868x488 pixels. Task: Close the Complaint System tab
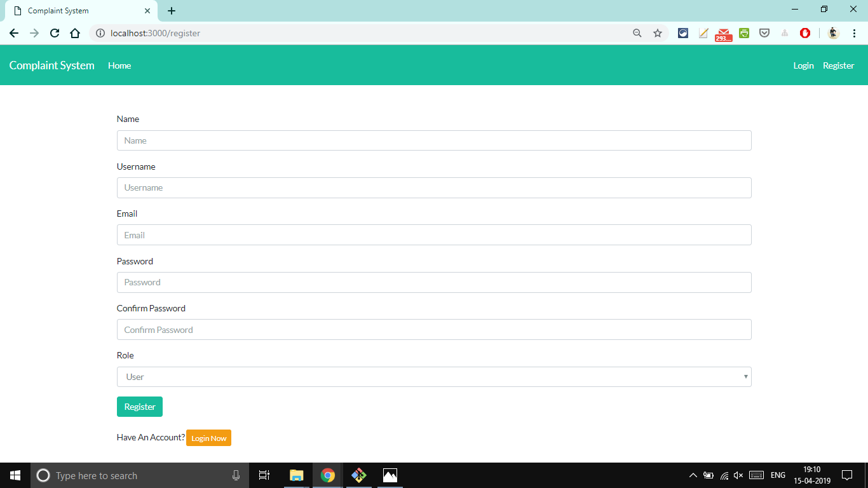[x=147, y=11]
